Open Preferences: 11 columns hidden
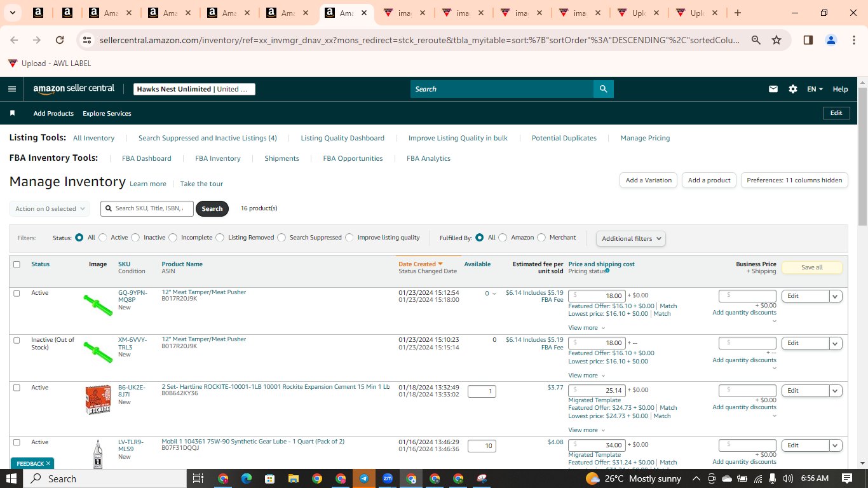This screenshot has width=868, height=488. pos(794,180)
